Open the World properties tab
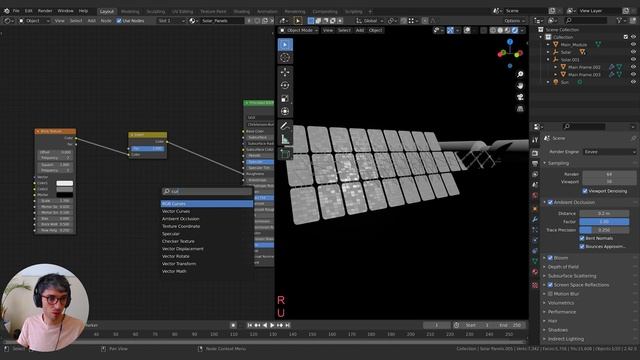Viewport: 640px width, 360px height. click(535, 196)
